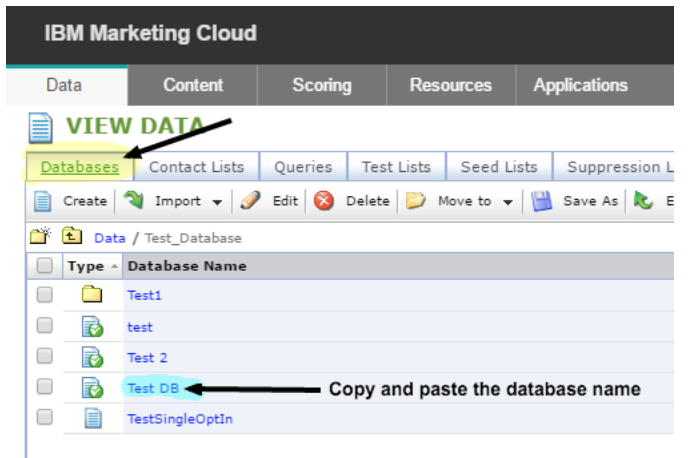Switch to the Databases tab
This screenshot has height=458, width=688.
[x=80, y=167]
